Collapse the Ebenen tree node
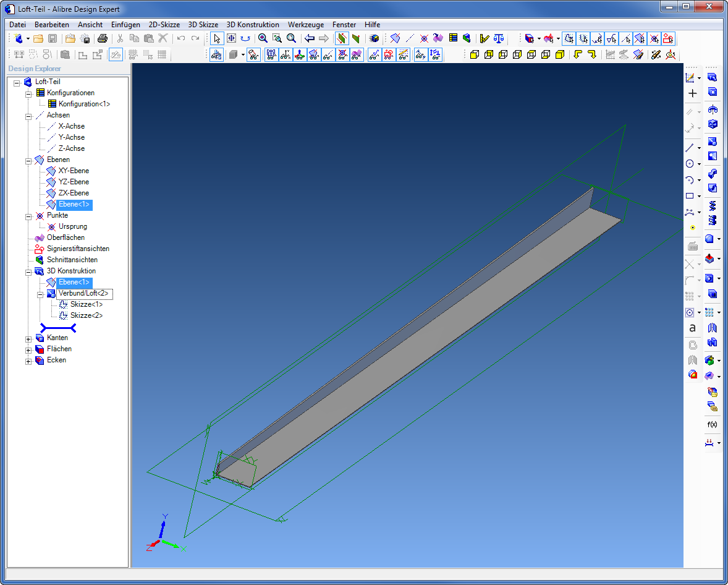Screen dimensions: 728x585 point(28,161)
